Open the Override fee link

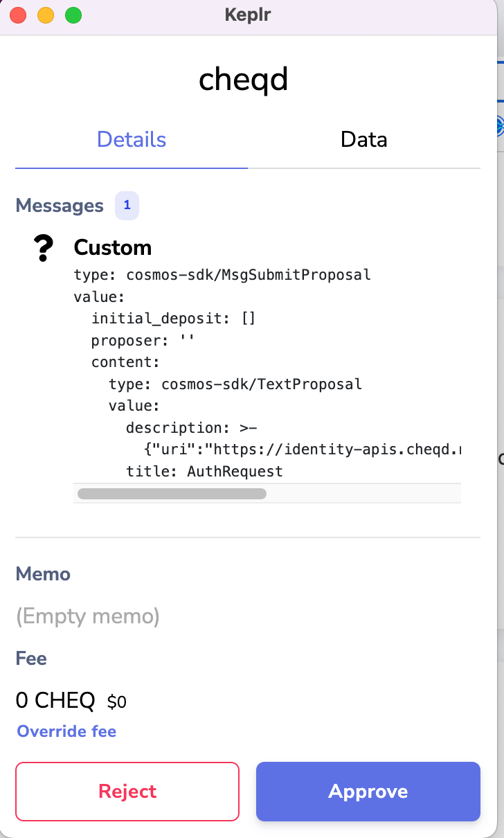point(66,731)
